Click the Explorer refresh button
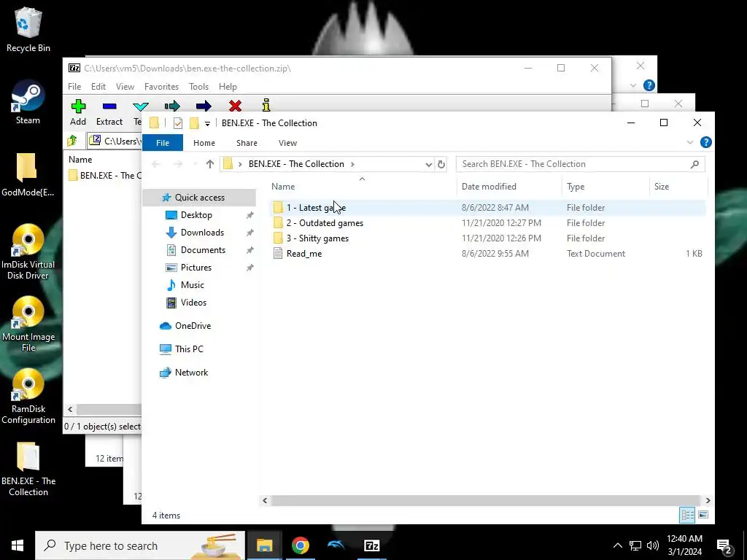 pyautogui.click(x=441, y=164)
